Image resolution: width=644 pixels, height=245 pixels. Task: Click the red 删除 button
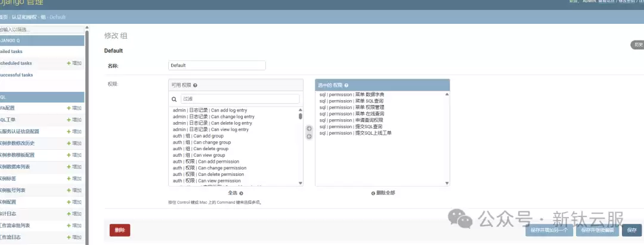[120, 230]
